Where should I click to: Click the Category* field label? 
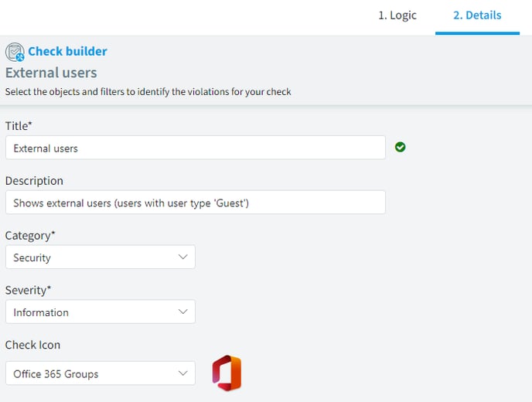click(x=30, y=236)
